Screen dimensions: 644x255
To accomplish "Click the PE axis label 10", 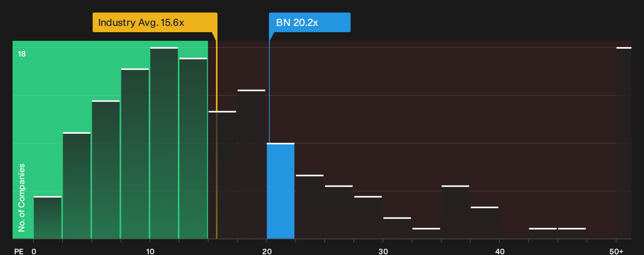I will pyautogui.click(x=150, y=251).
